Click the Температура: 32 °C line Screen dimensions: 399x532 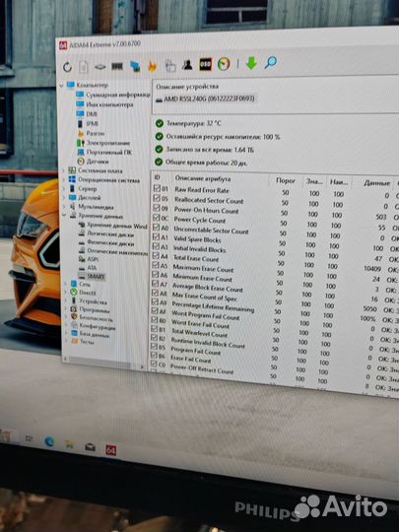pos(193,123)
